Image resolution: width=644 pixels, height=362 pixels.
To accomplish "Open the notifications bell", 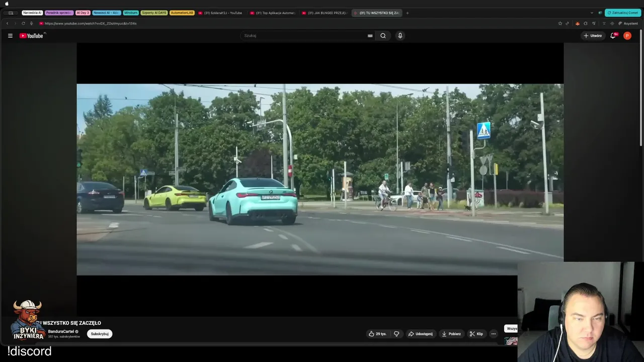I will (613, 36).
